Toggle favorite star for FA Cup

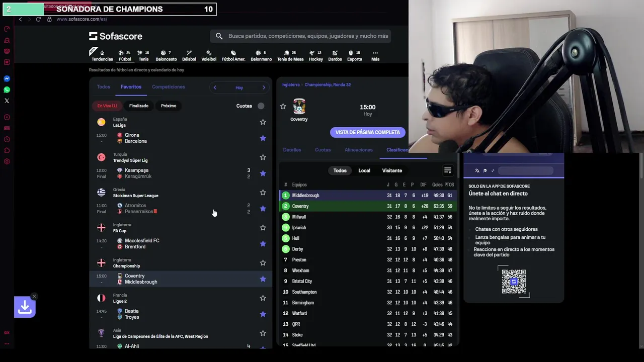coord(263,228)
